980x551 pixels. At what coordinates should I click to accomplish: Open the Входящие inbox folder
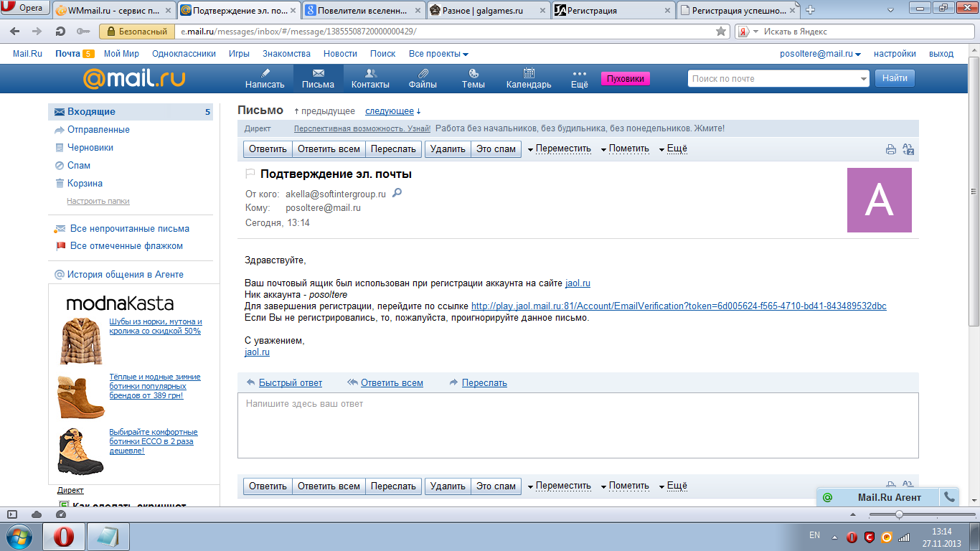131,112
